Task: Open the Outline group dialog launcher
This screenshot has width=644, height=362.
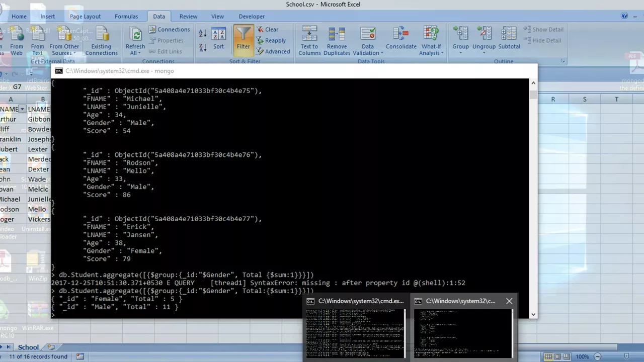Action: (563, 61)
